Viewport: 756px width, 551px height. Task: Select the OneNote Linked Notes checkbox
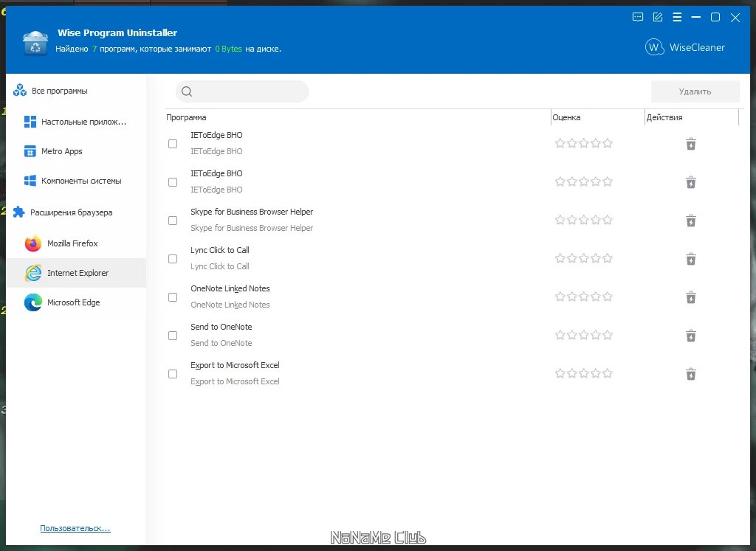[173, 297]
